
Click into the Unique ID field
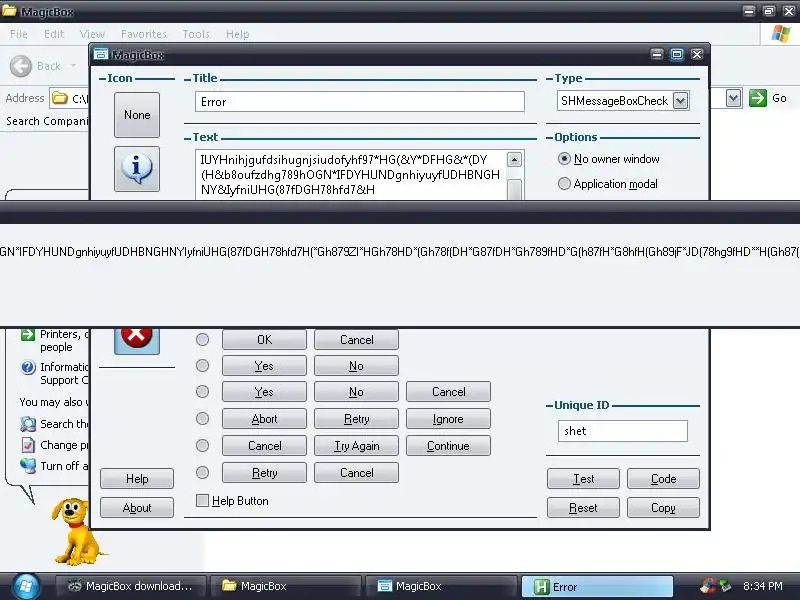tap(622, 431)
